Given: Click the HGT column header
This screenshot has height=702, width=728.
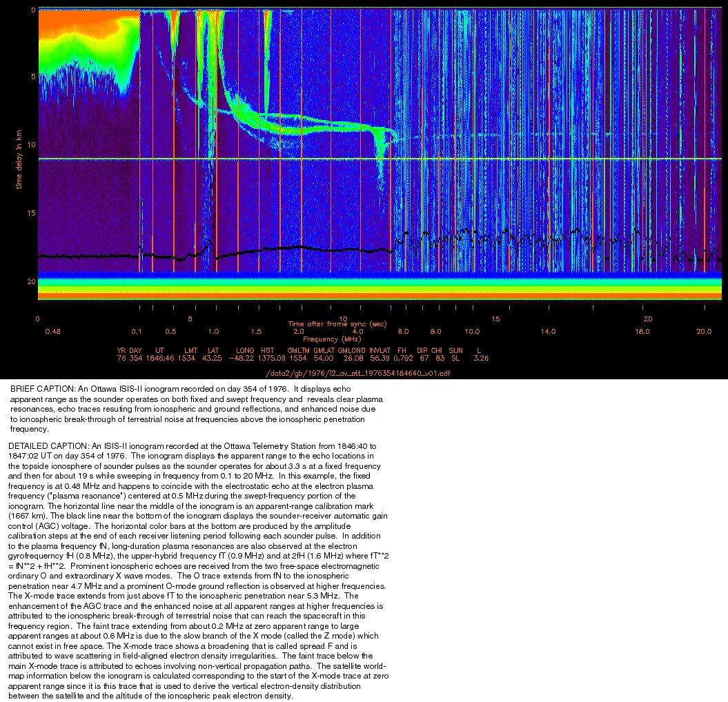Looking at the screenshot, I should [x=268, y=350].
